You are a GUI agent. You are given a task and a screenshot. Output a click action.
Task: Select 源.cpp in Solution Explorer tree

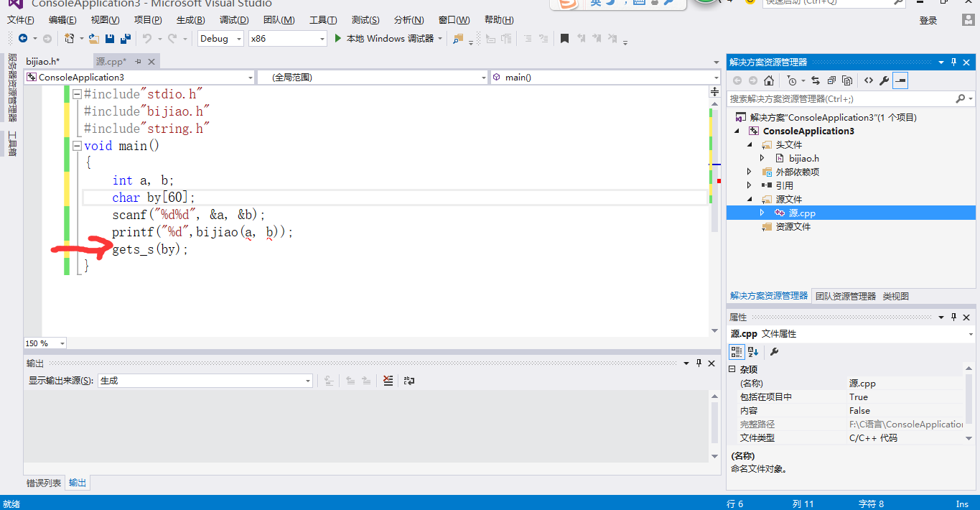[x=802, y=213]
